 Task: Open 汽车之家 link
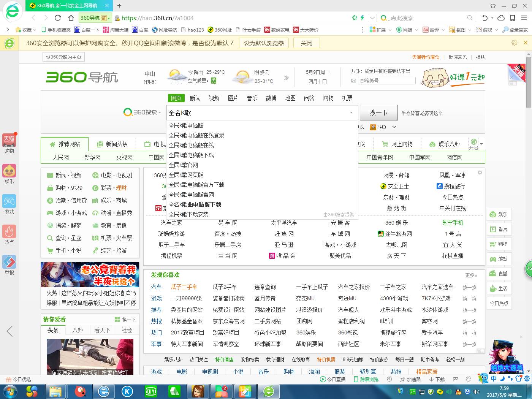coord(171,223)
